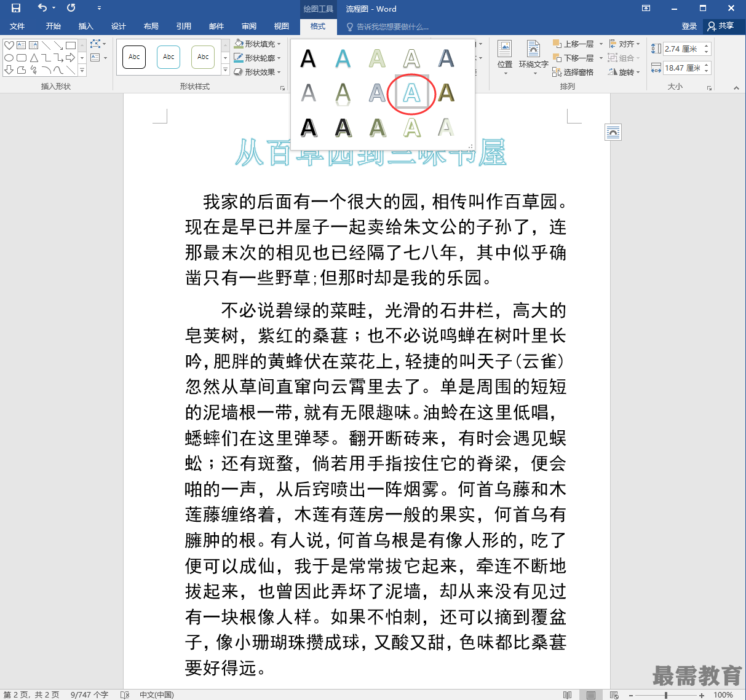Select the right arrow shape
Viewport: 746px width, 700px height.
[x=71, y=58]
